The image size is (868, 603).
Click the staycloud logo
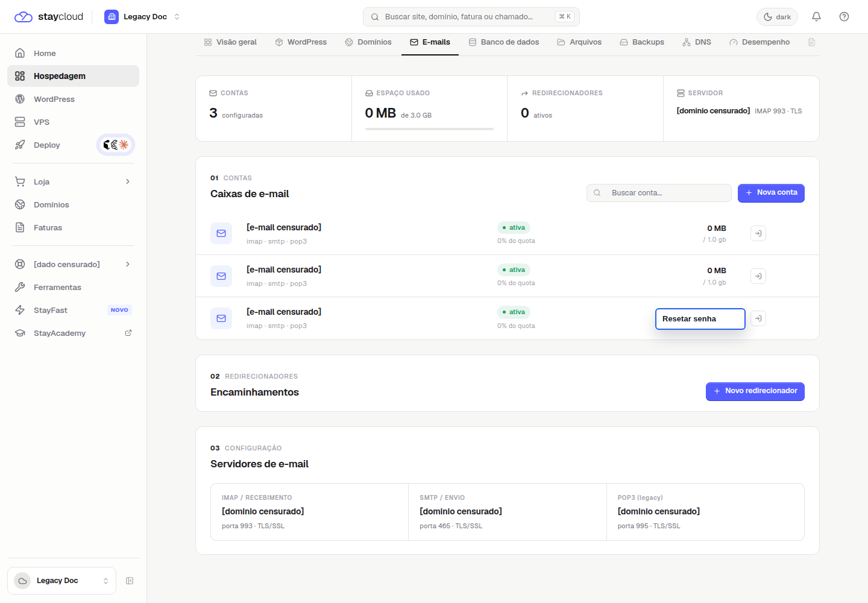click(49, 17)
